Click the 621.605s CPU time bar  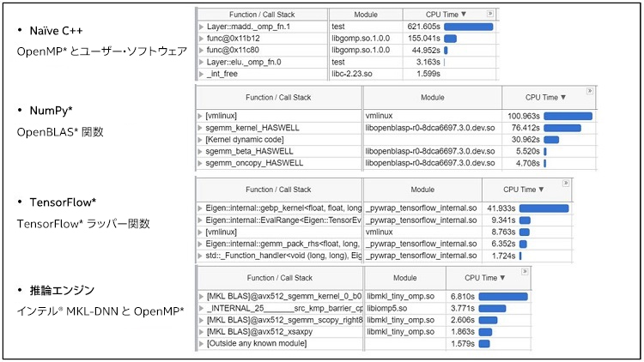(x=469, y=27)
